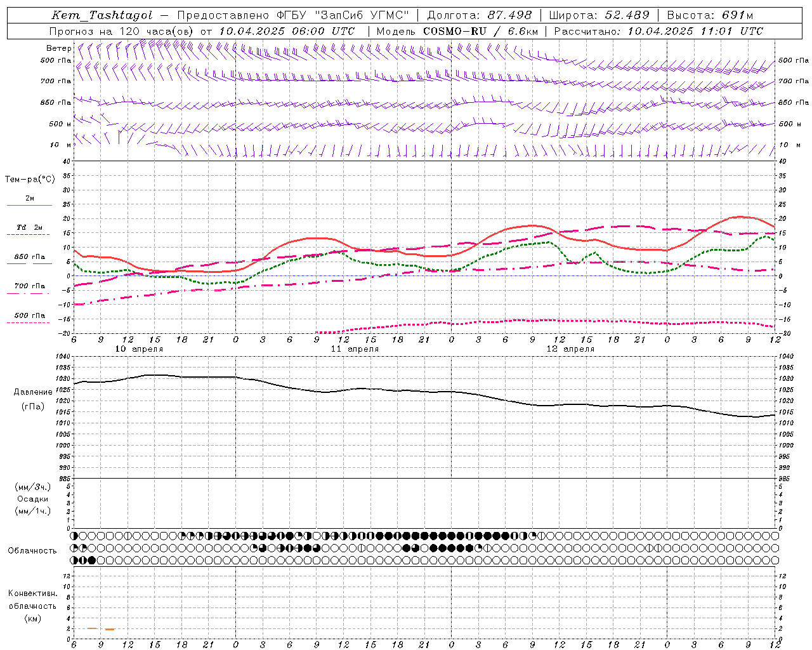Click the 10 апреля date label
Image resolution: width=812 pixels, height=650 pixels.
tap(139, 349)
